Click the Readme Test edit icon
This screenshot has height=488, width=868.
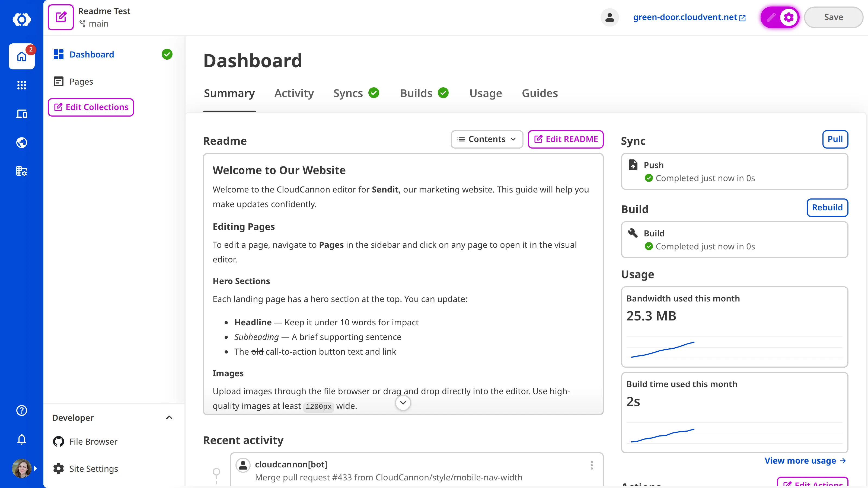pos(61,17)
